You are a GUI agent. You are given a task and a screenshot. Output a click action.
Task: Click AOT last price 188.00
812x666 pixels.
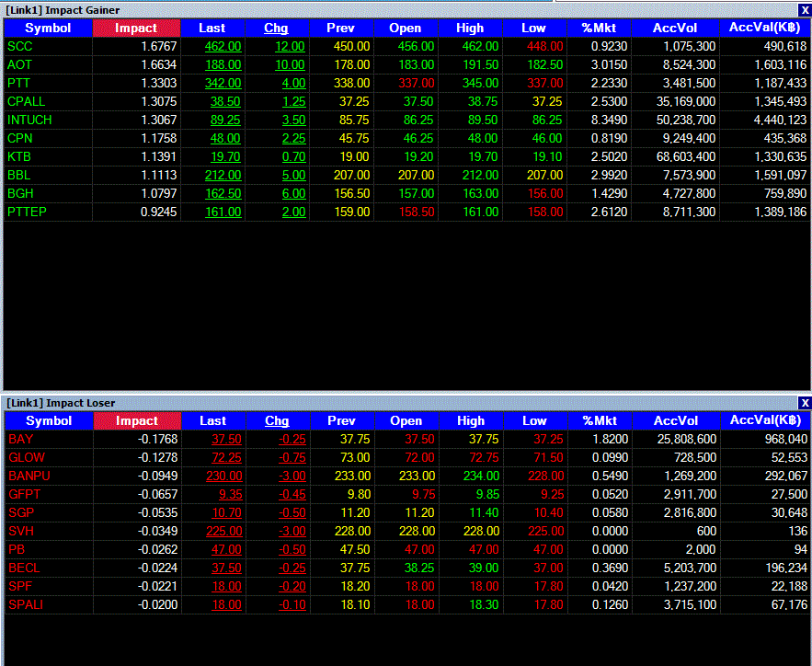tap(223, 64)
